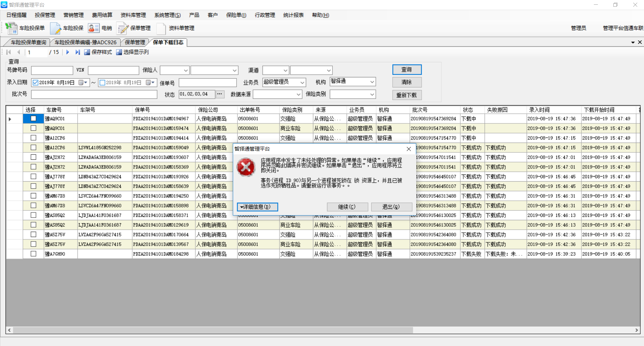The image size is (644, 346).
Task: Open the 机构 dropdown showing 智择通
Action: (x=372, y=82)
